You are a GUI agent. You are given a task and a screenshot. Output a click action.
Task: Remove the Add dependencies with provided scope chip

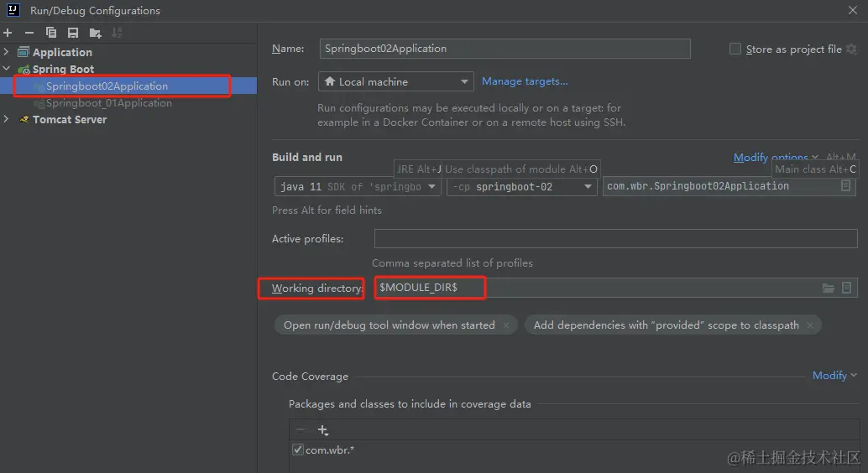click(810, 325)
